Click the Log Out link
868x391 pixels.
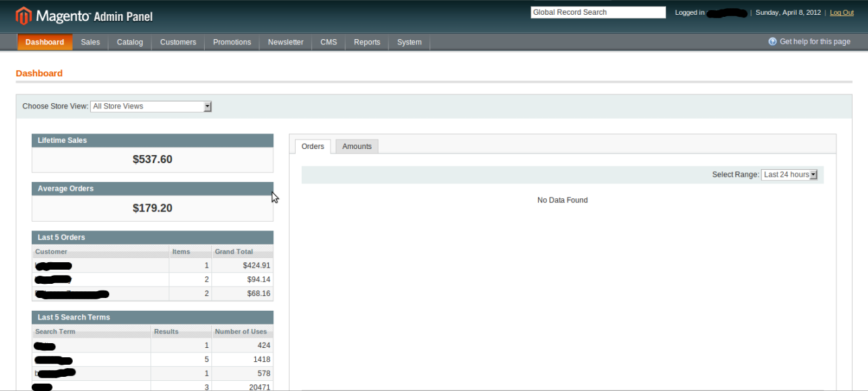point(841,13)
